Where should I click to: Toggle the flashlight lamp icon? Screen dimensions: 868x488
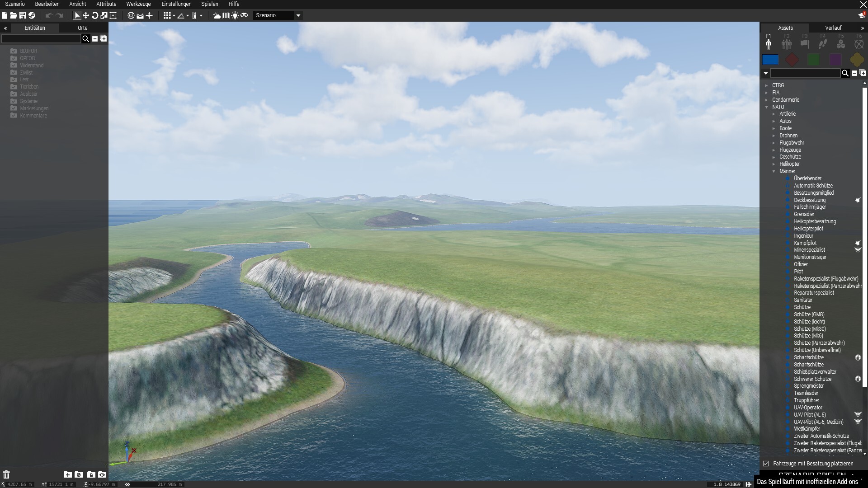(x=235, y=15)
